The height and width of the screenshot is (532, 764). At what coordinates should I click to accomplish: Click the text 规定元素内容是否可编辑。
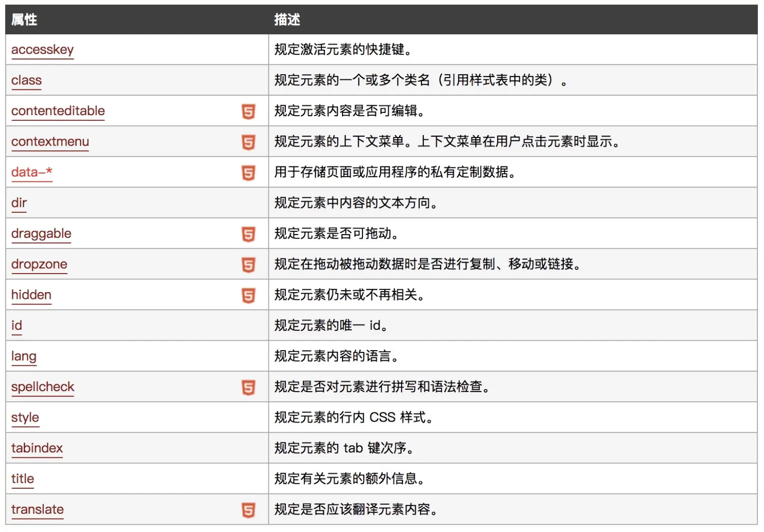pyautogui.click(x=350, y=111)
